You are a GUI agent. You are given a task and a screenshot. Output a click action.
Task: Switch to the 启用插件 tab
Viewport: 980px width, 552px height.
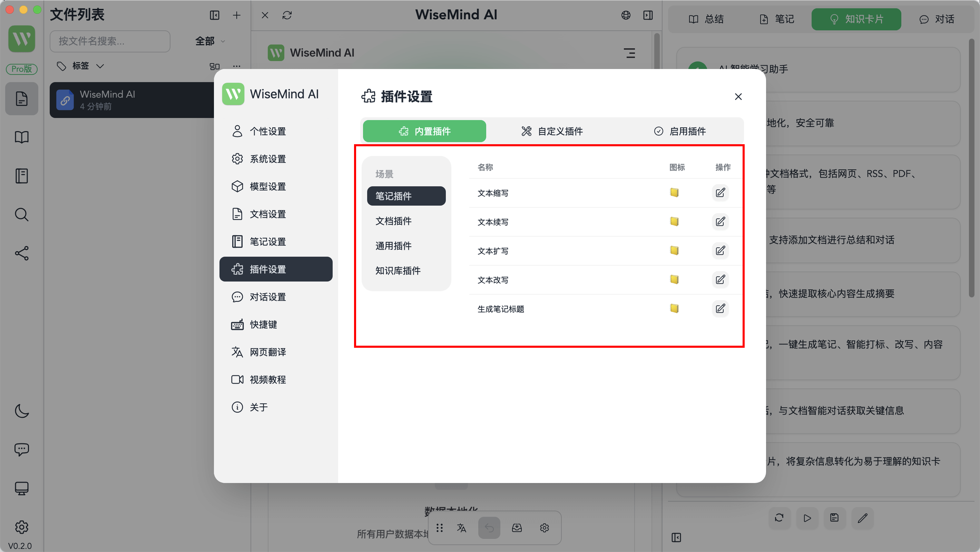(680, 131)
